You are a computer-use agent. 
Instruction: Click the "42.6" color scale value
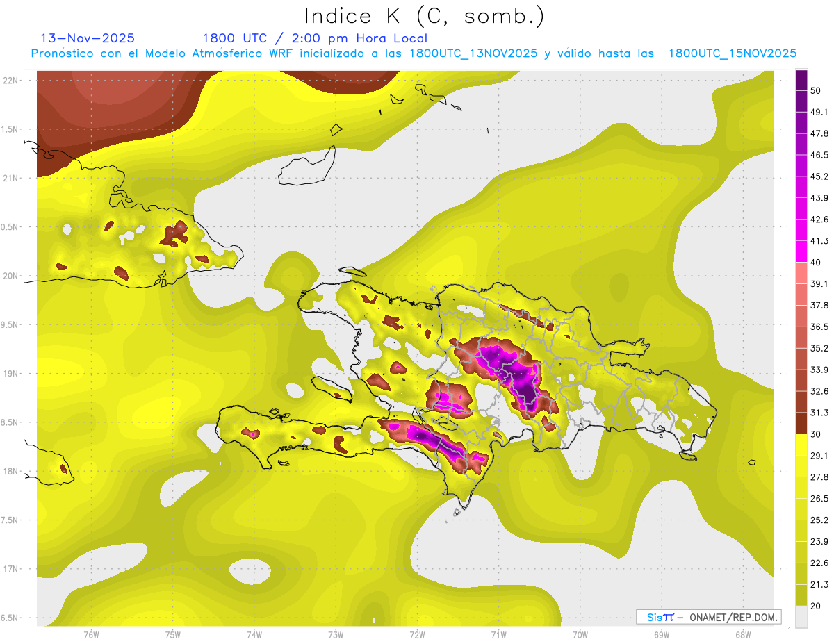(819, 220)
